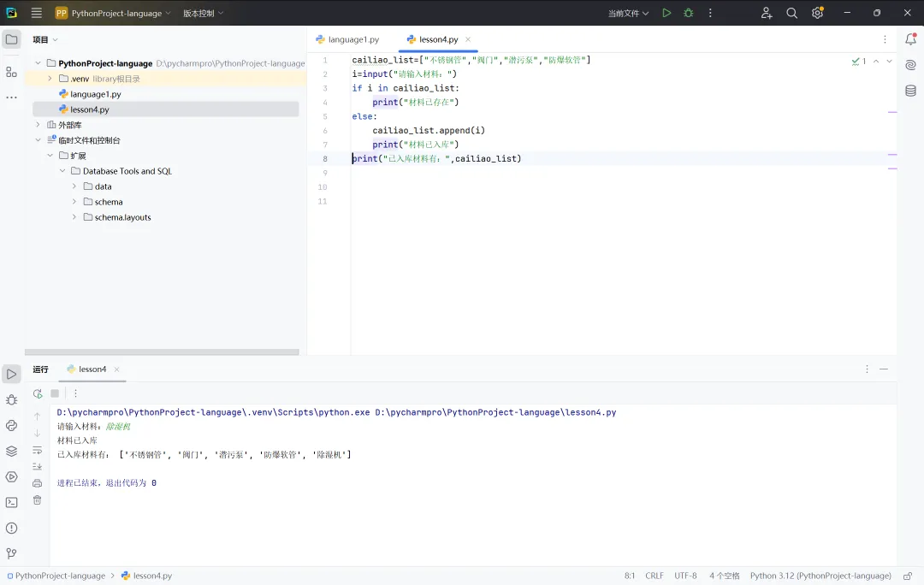Viewport: 924px width, 585px height.
Task: Collapse 临时文件和控制台 node
Action: point(38,140)
